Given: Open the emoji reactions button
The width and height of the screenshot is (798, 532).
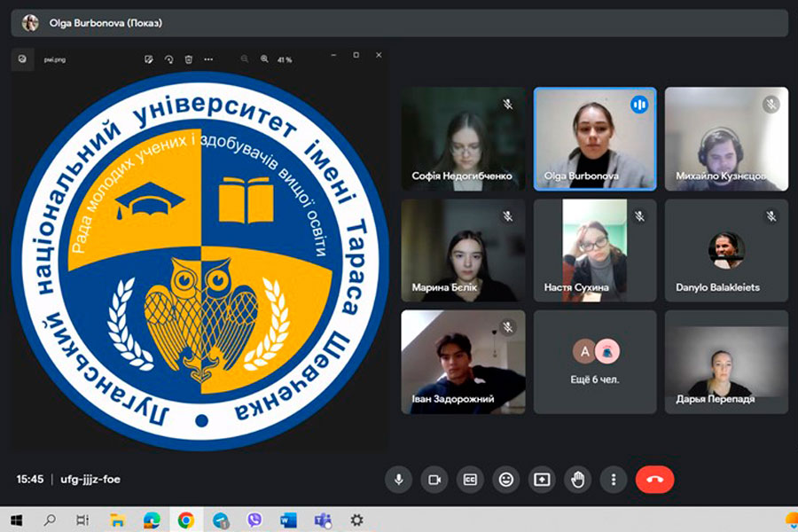Looking at the screenshot, I should (506, 479).
